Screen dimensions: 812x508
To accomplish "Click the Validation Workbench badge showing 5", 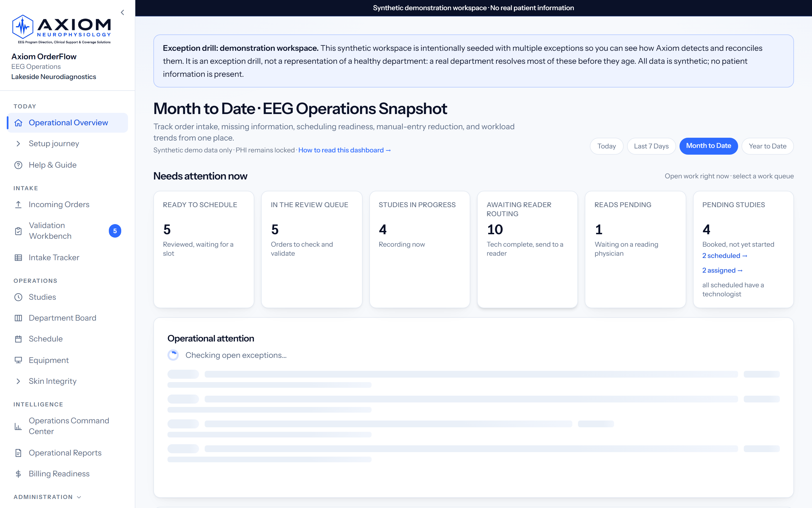I will [x=115, y=231].
